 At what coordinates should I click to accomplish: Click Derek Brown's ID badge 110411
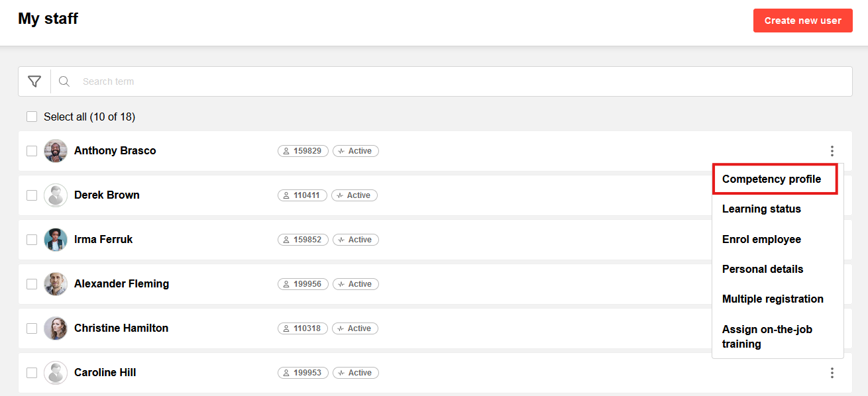(302, 195)
